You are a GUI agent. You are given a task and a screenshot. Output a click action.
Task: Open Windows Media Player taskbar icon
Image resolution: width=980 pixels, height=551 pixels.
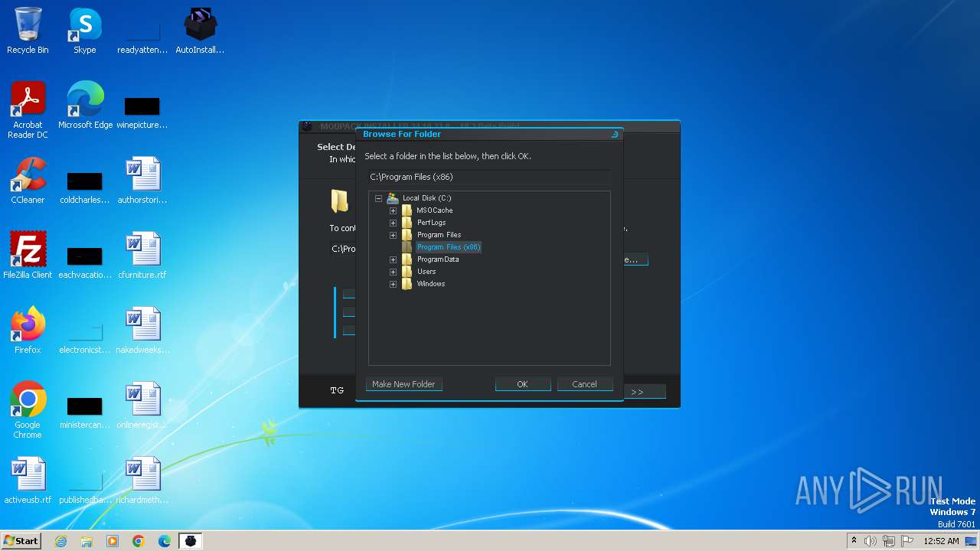tap(113, 541)
